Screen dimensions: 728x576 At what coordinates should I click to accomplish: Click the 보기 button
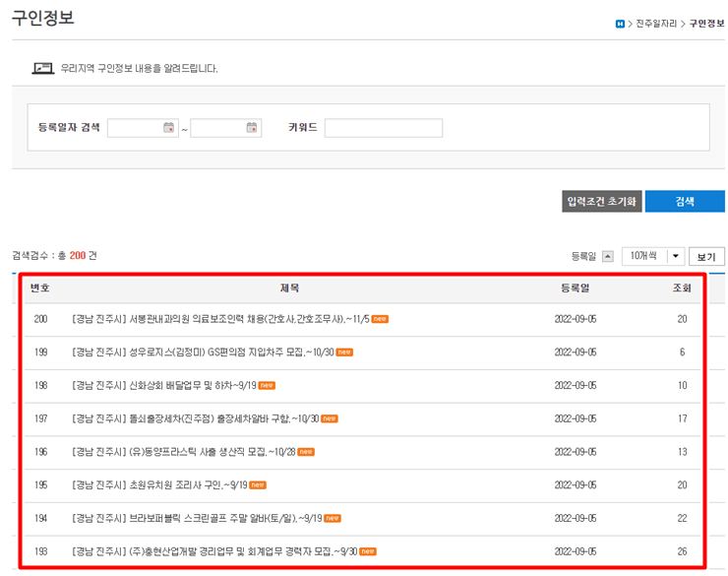tap(706, 256)
